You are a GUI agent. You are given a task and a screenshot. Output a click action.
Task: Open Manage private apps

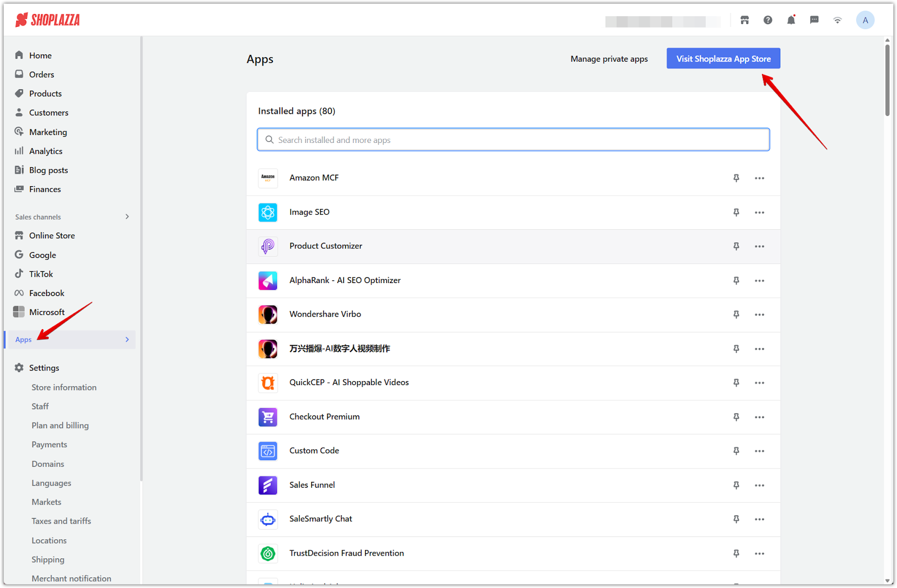[x=609, y=59]
